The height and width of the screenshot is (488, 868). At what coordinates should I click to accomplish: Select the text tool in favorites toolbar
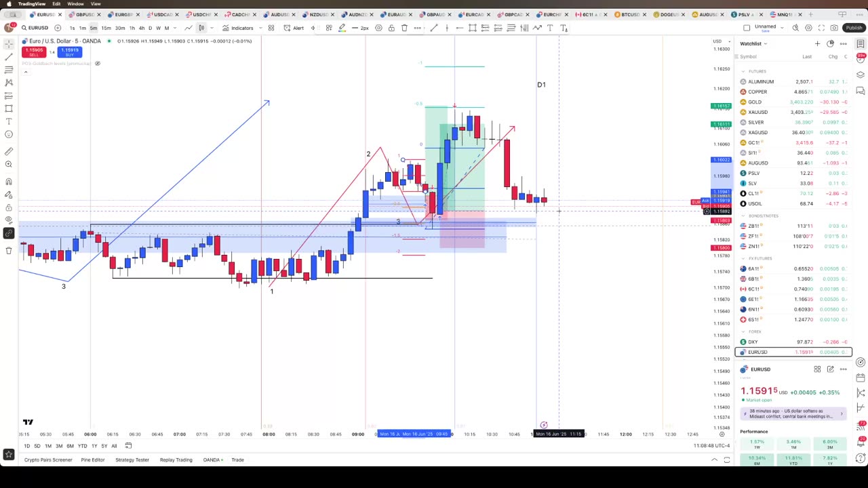tap(550, 28)
